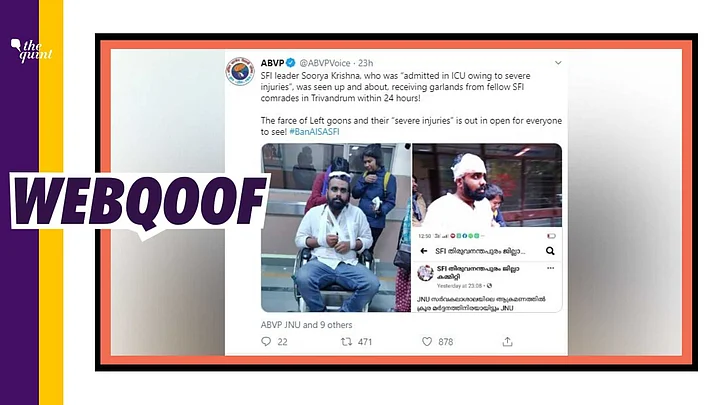Screen dimensions: 720x405
Task: Open the wheelchair photo thumbnail
Action: [x=336, y=228]
